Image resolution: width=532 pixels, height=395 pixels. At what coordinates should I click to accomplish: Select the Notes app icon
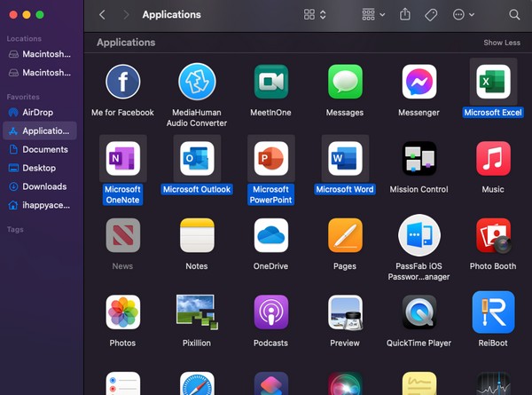tap(197, 235)
